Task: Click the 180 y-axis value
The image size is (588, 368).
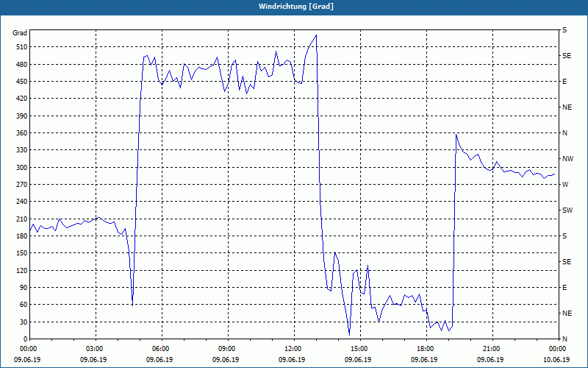Action: tap(22, 236)
